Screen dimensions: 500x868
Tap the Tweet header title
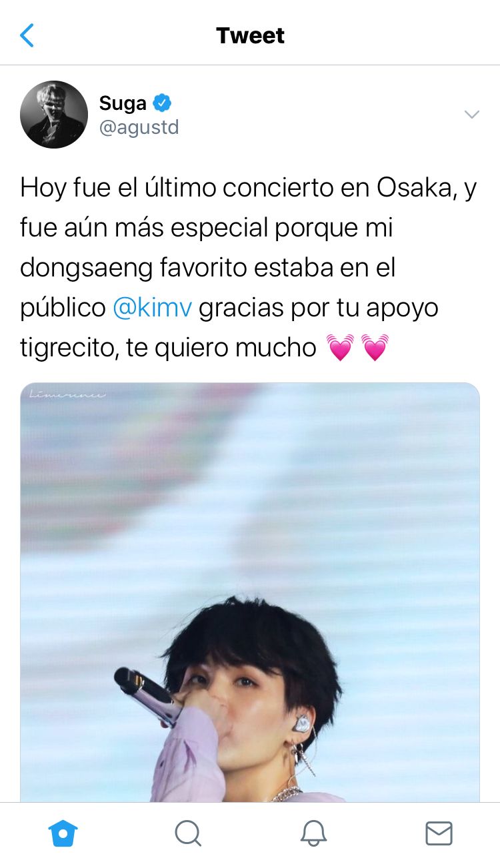tap(250, 35)
